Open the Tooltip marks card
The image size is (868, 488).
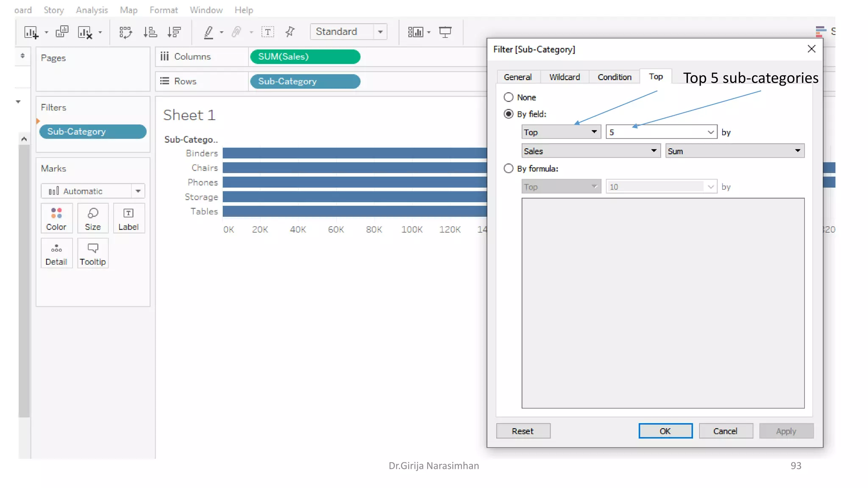92,254
